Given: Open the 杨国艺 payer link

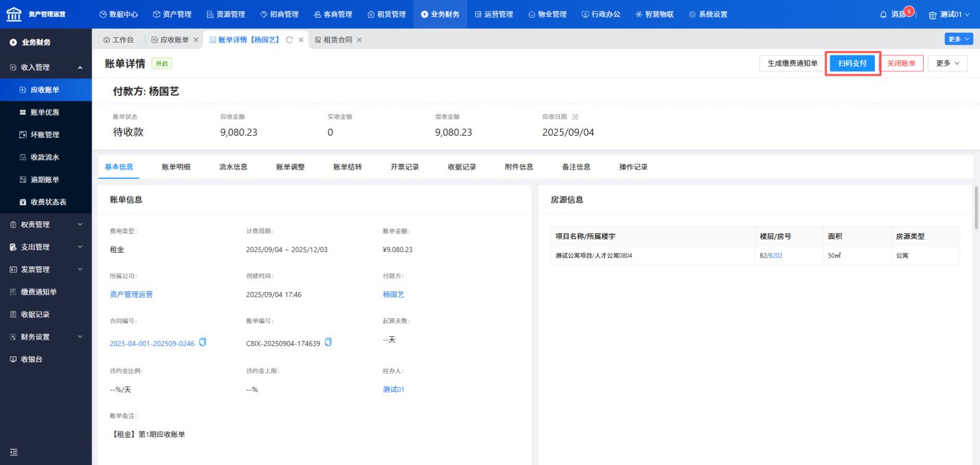Looking at the screenshot, I should point(393,295).
